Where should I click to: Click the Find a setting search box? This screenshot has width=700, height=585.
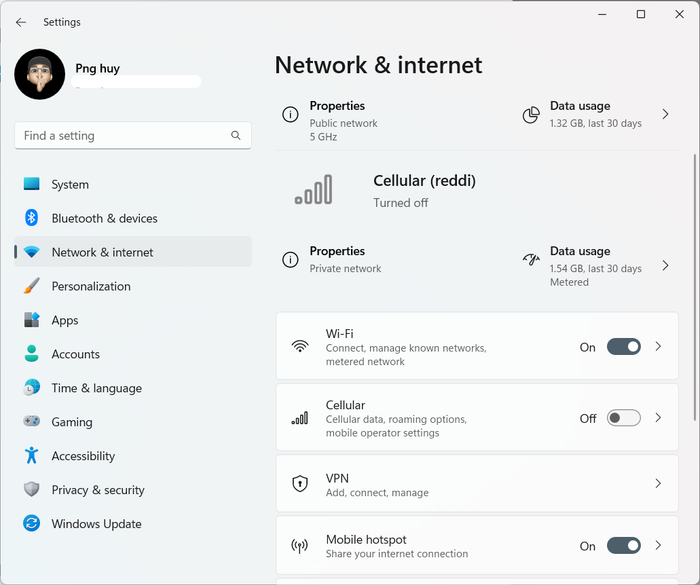133,135
